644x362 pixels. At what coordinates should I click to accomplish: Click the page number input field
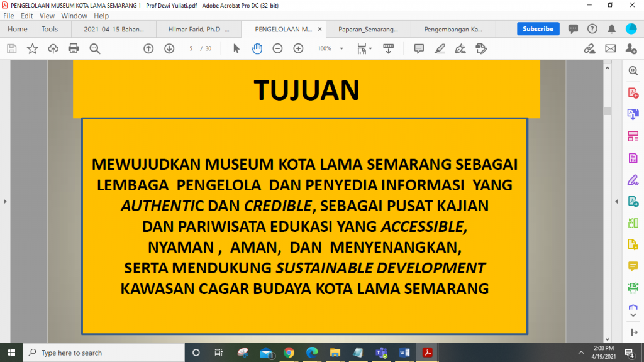click(x=191, y=48)
